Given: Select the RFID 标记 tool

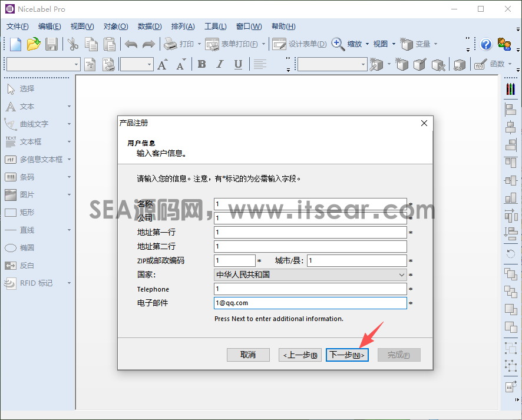Looking at the screenshot, I should click(x=29, y=283).
